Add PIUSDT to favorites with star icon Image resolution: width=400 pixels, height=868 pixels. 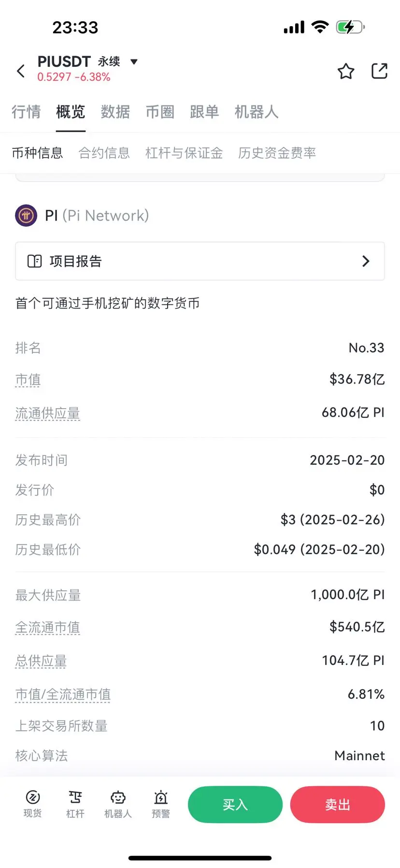click(x=346, y=71)
